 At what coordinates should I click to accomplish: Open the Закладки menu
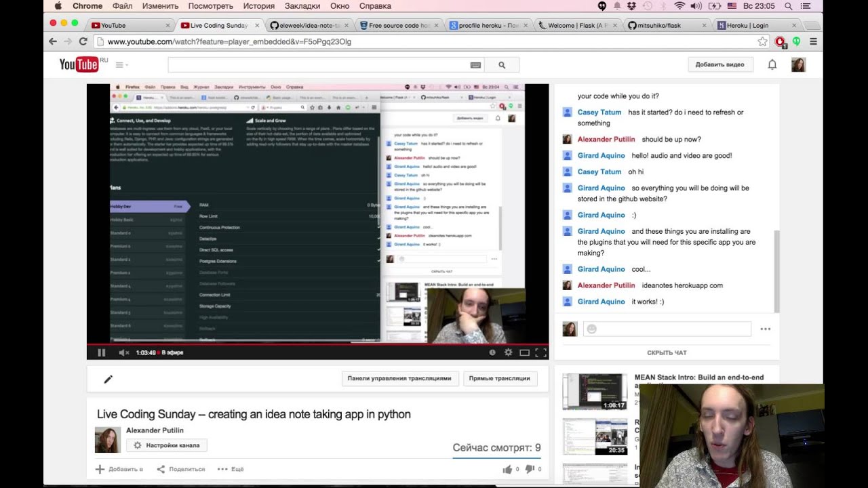point(302,6)
